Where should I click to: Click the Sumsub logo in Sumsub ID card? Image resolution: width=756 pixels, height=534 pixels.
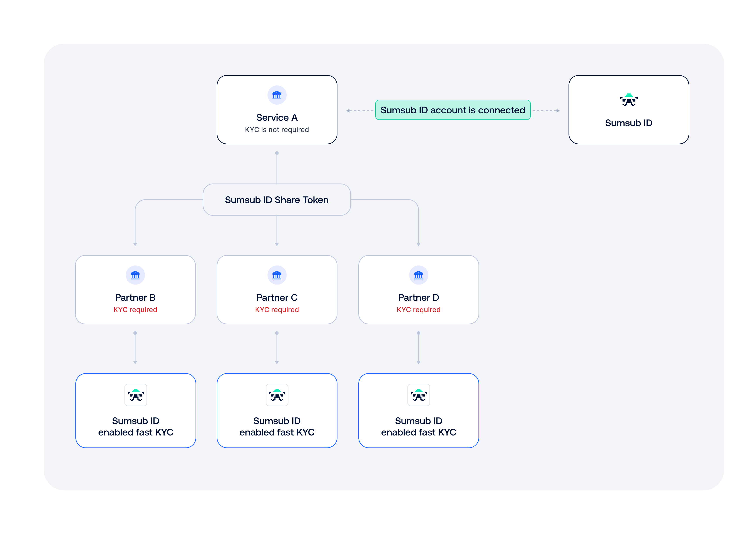(x=628, y=100)
